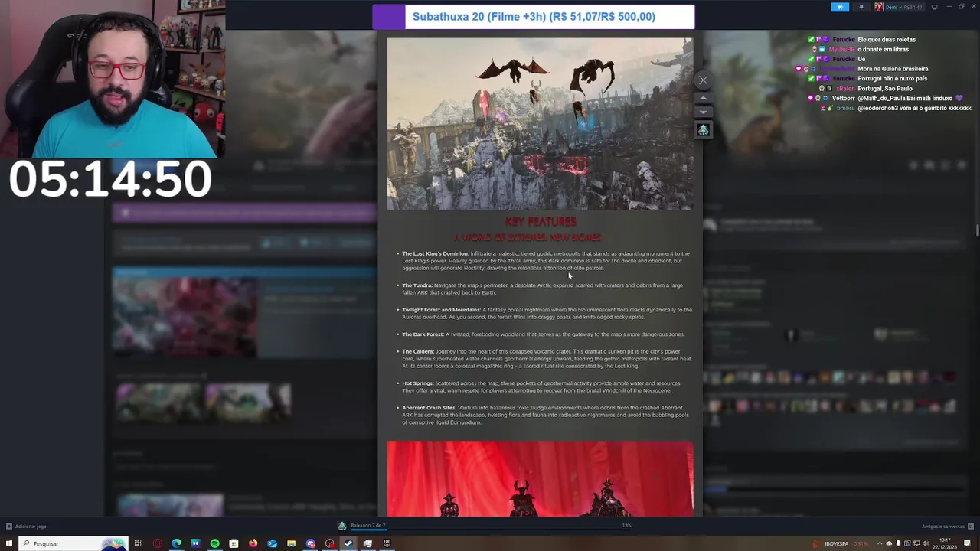
Task: Click Hot Springs bullet text
Action: pos(541,386)
